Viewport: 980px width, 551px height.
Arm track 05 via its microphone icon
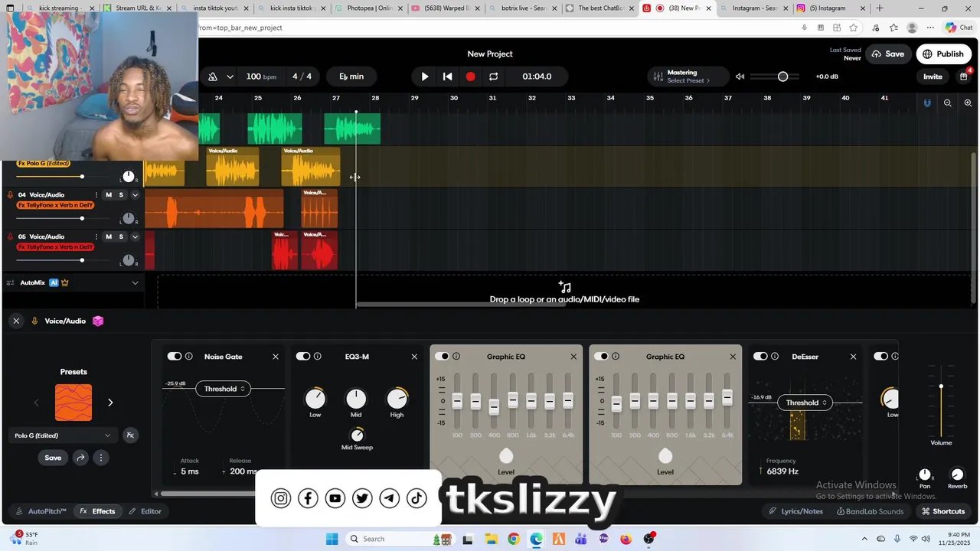[x=11, y=236]
